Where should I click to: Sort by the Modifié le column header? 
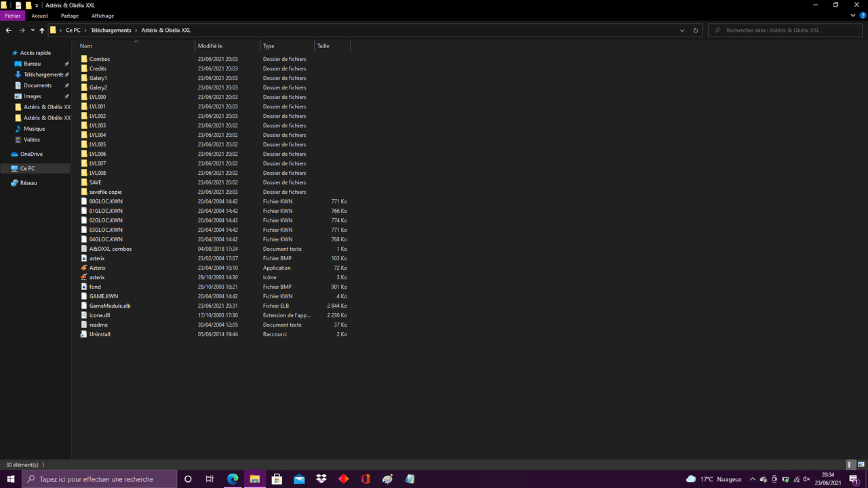pos(228,46)
